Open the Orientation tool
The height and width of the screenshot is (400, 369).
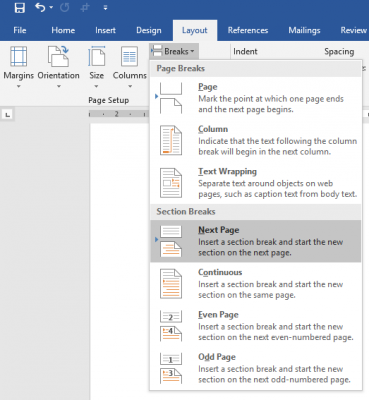[x=58, y=67]
